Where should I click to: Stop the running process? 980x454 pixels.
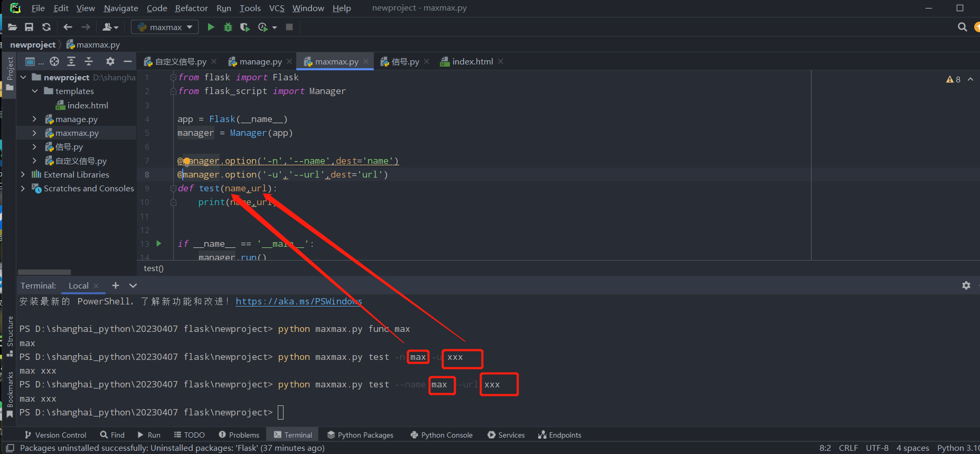pyautogui.click(x=289, y=27)
